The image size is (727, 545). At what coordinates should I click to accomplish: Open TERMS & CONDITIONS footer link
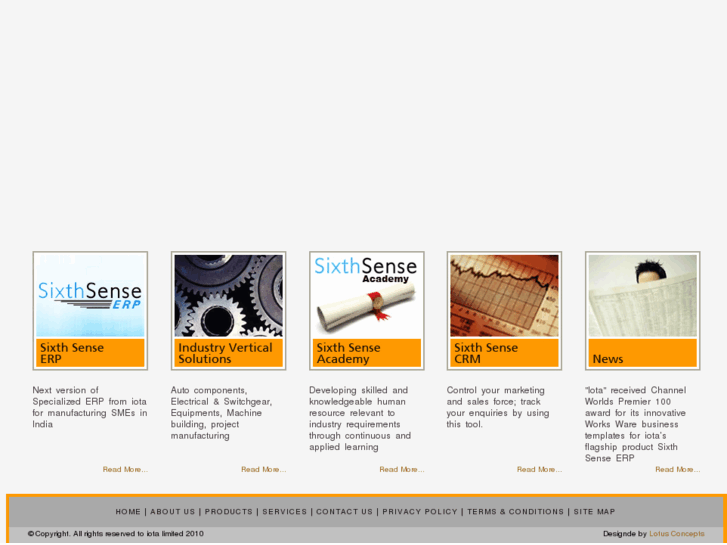click(x=516, y=512)
